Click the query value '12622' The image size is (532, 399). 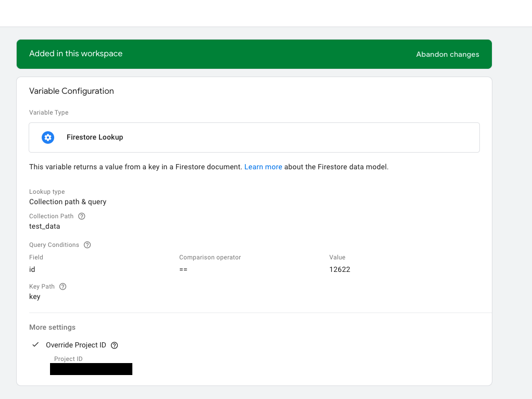[x=340, y=269]
